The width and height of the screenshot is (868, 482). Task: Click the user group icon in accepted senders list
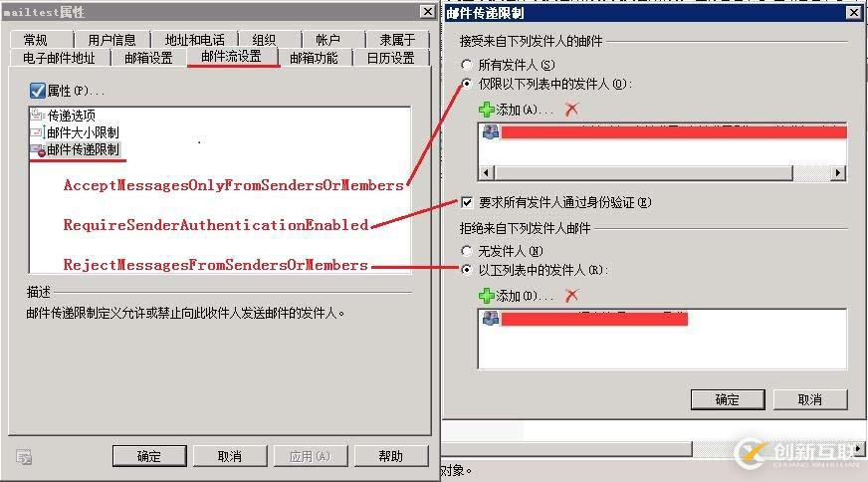click(x=491, y=131)
